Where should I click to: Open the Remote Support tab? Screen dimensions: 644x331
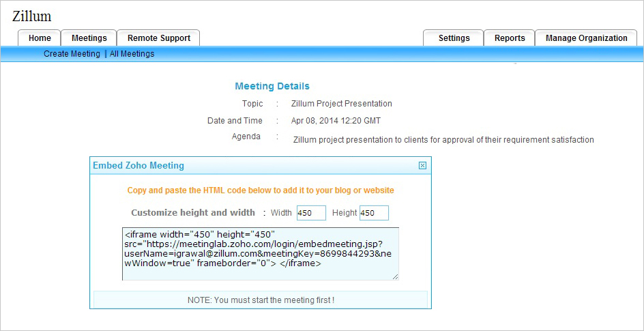click(159, 38)
